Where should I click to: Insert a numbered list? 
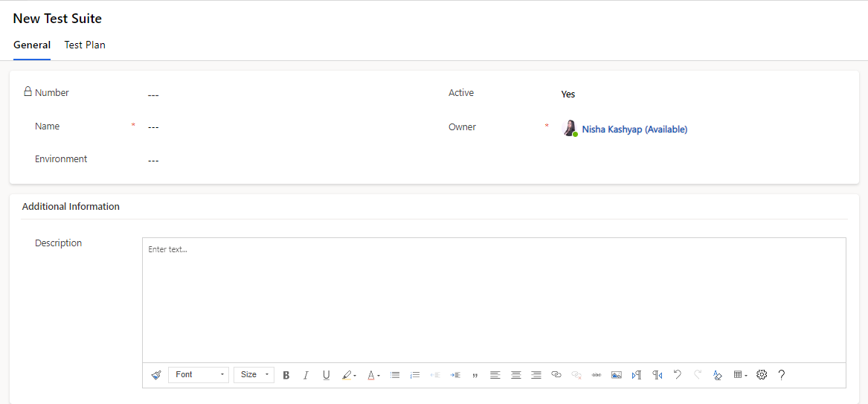tap(414, 375)
